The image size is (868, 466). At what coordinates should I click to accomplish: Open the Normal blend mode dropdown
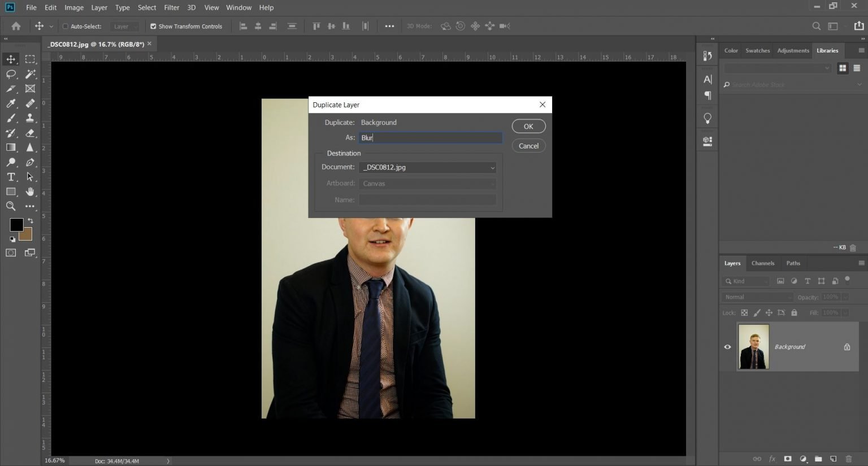tap(758, 297)
